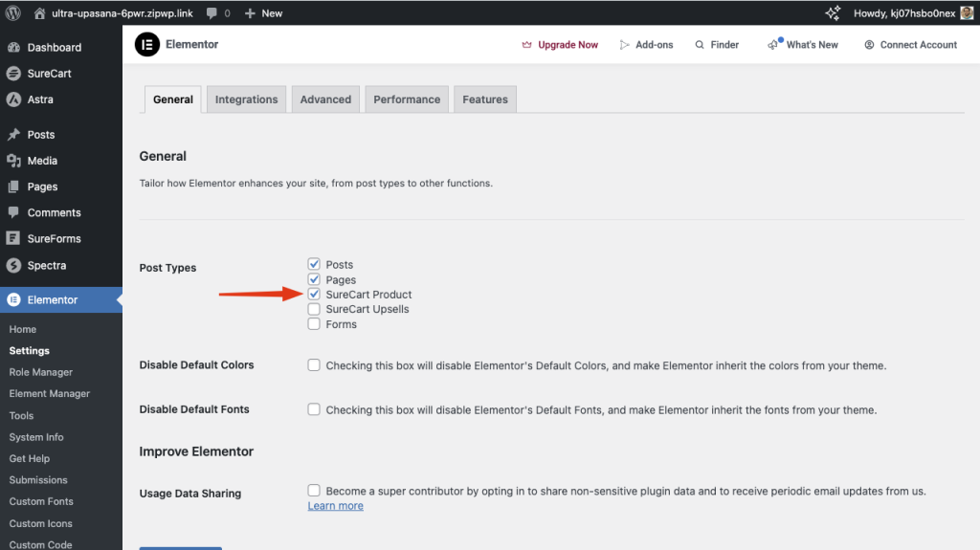Open the New content menu in admin bar
Image resolution: width=980 pixels, height=550 pixels.
point(263,13)
